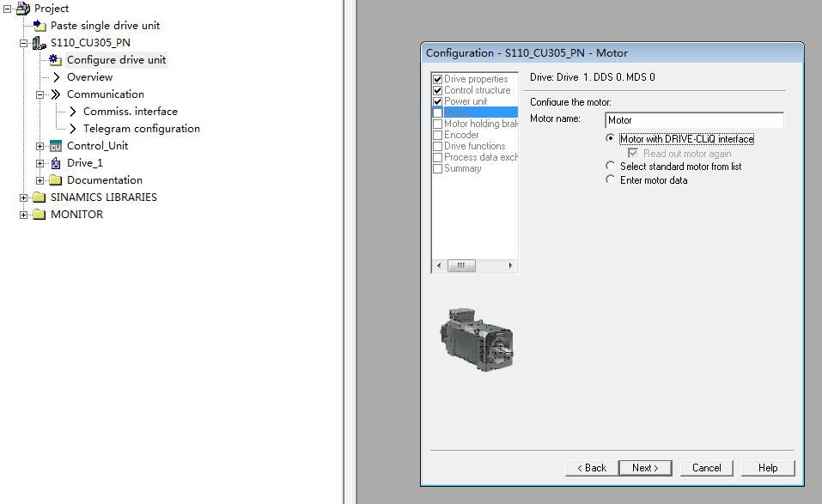Image resolution: width=822 pixels, height=504 pixels.
Task: Click the step list left scroll arrow
Action: tap(439, 265)
